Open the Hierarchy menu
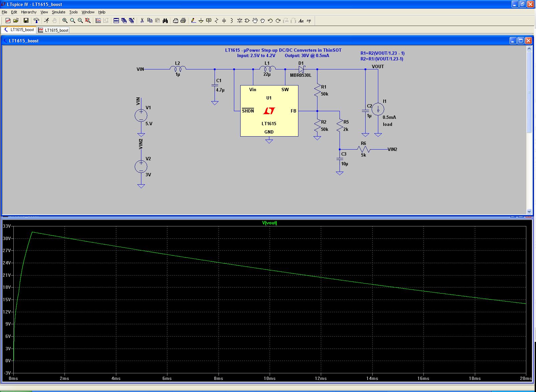This screenshot has height=392, width=536. (x=29, y=12)
